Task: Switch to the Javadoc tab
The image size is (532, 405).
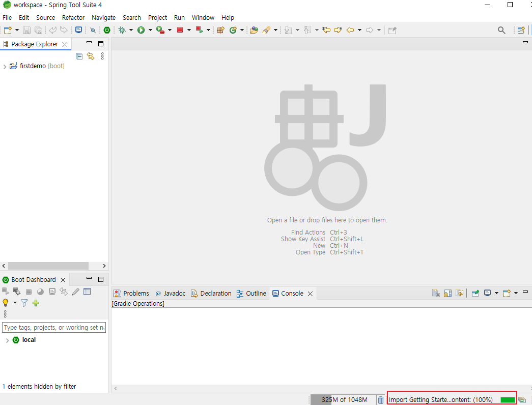Action: pyautogui.click(x=171, y=294)
